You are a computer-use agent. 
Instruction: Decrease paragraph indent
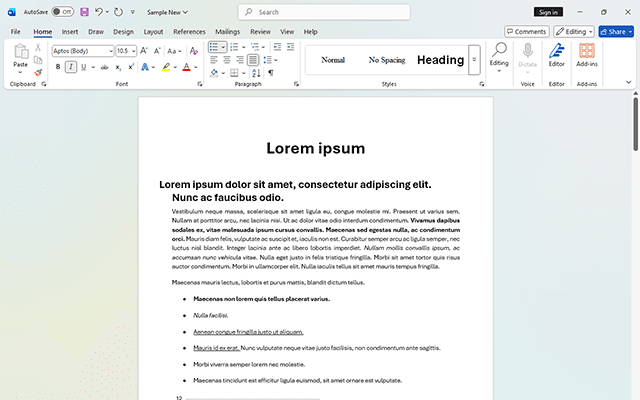tap(277, 47)
